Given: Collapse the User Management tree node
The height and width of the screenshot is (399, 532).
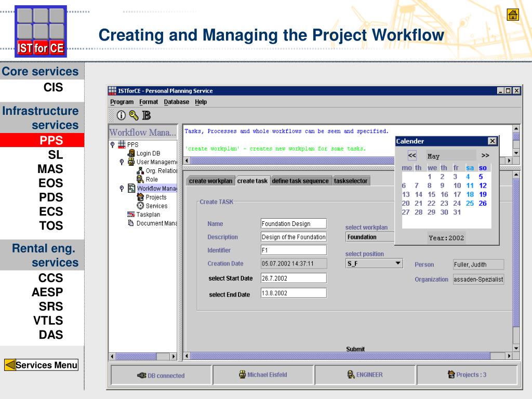Looking at the screenshot, I should (x=122, y=162).
